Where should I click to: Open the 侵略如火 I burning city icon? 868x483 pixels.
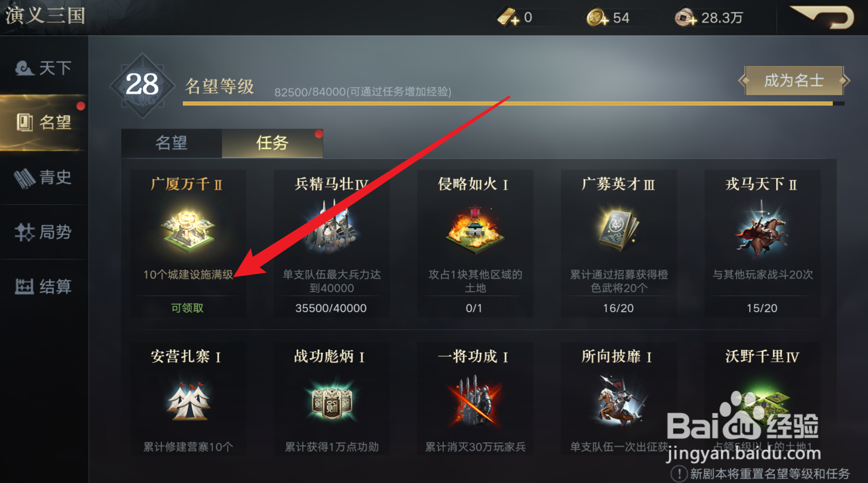[475, 230]
